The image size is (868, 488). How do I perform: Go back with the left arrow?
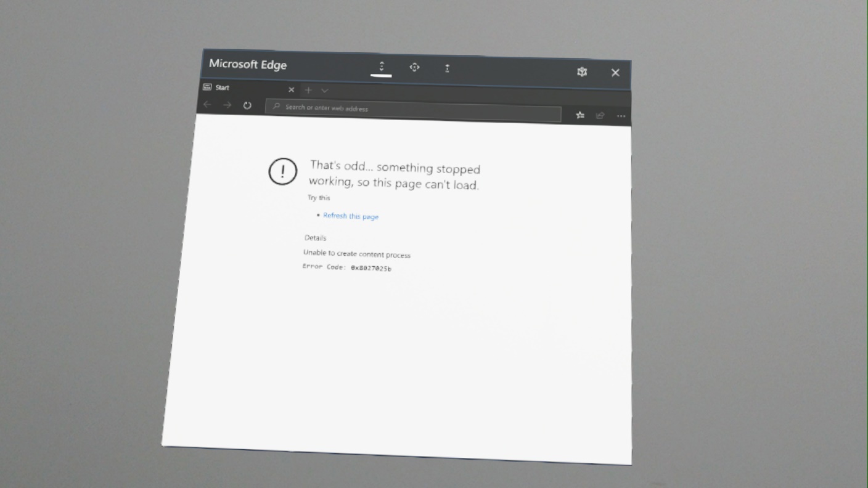207,105
